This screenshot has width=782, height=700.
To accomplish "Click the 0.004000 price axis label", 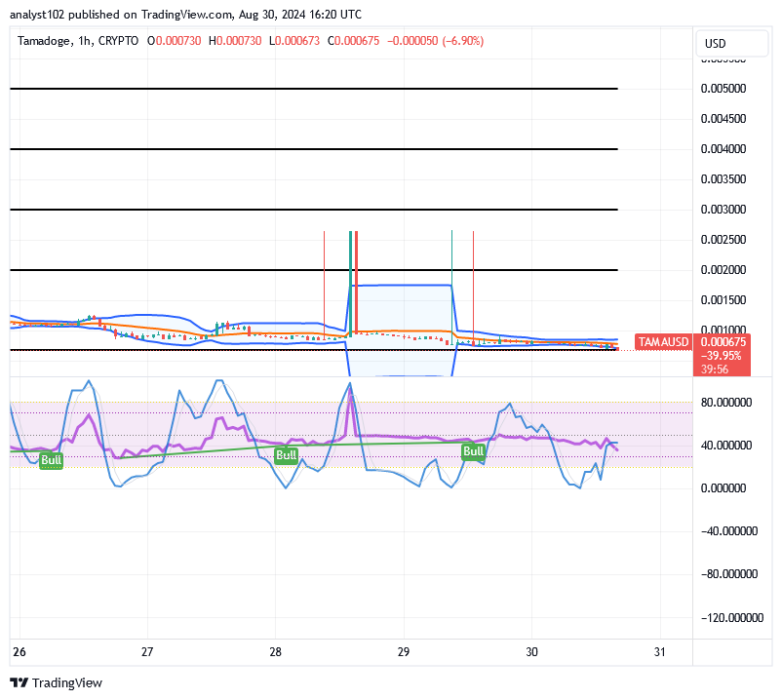I will pos(723,149).
